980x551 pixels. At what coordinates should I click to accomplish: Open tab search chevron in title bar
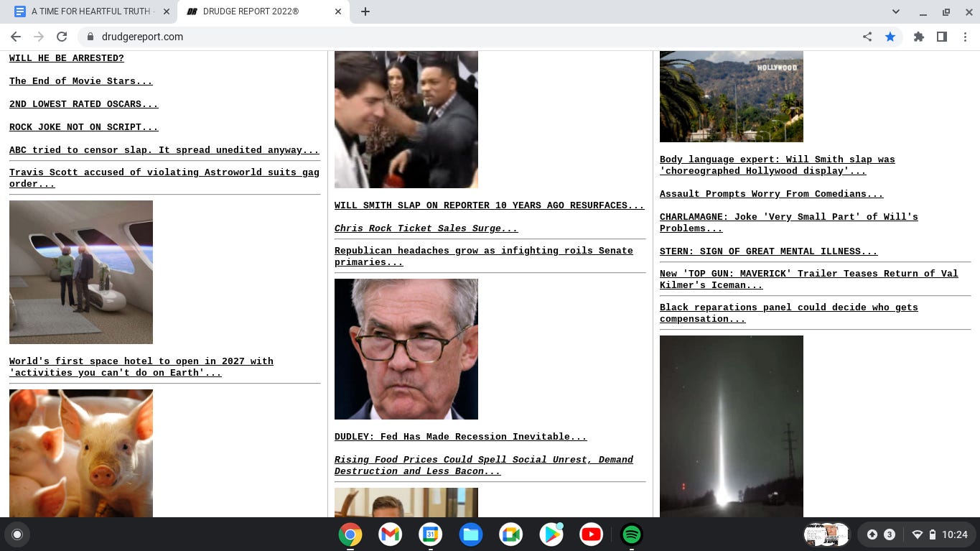pyautogui.click(x=896, y=11)
